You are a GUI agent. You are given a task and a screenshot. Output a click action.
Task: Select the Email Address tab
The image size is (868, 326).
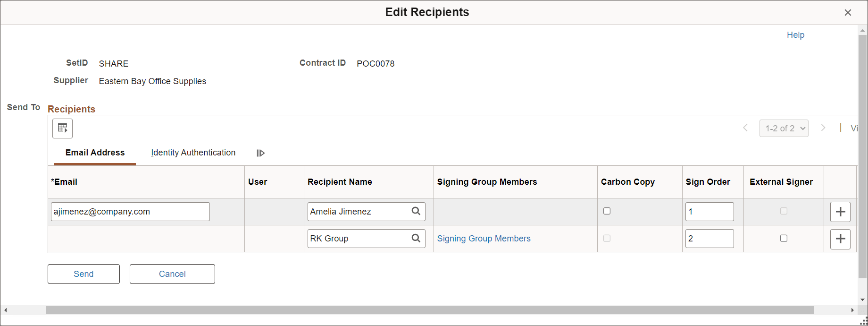pos(95,152)
